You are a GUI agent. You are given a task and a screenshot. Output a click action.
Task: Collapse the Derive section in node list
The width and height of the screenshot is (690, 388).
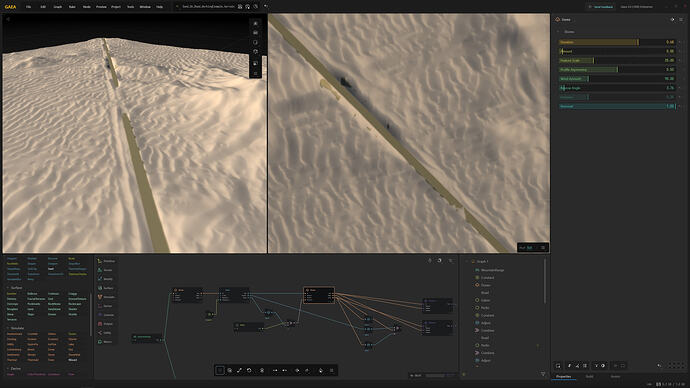point(7,369)
